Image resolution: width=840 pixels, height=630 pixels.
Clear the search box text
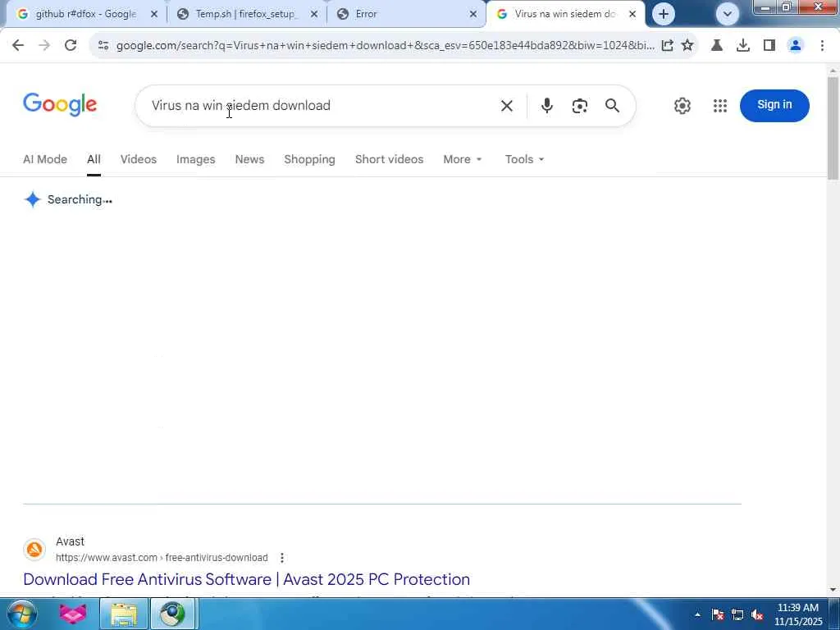tap(507, 106)
